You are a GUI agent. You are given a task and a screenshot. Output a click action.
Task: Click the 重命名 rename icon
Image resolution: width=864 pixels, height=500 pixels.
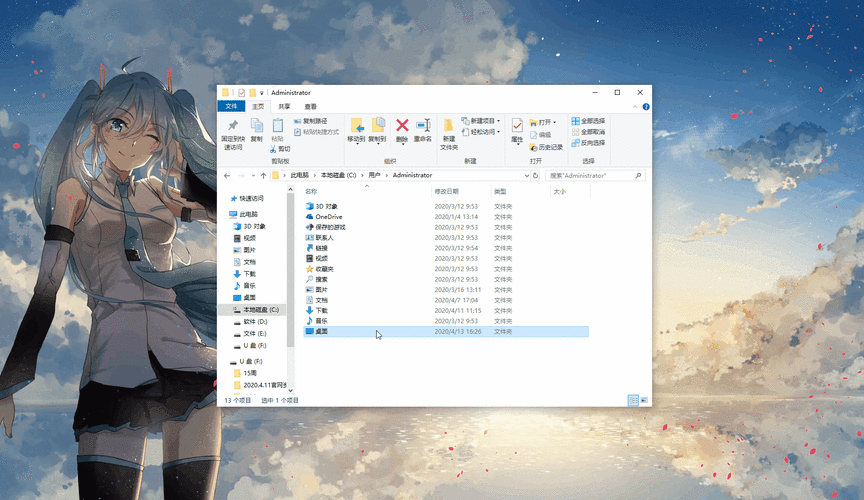[423, 125]
